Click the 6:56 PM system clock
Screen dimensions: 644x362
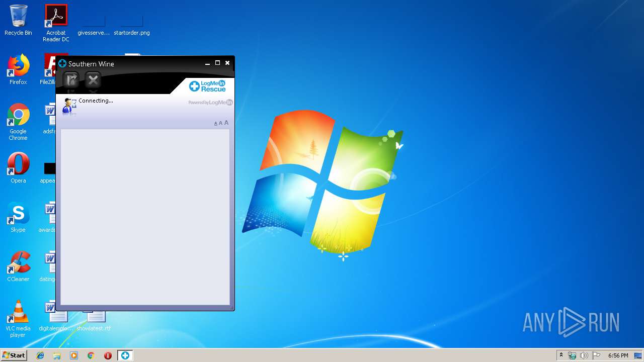coord(618,355)
